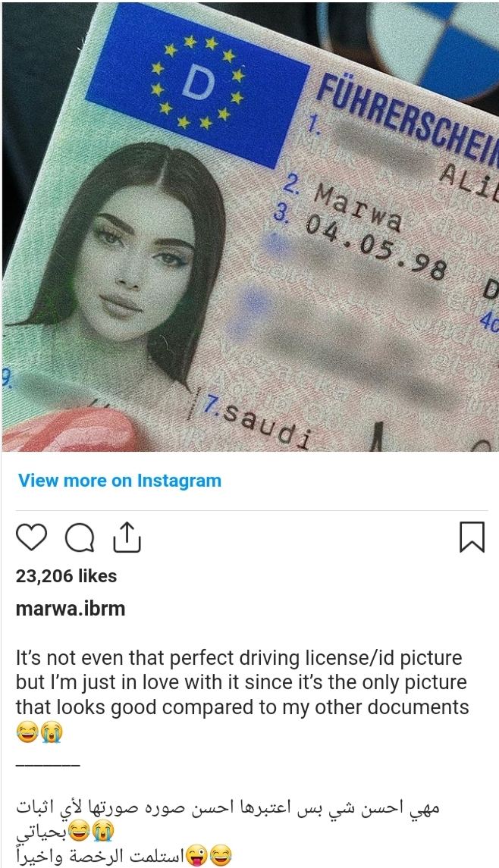The width and height of the screenshot is (499, 868).
Task: Save the post with the bookmark icon
Action: point(472,537)
